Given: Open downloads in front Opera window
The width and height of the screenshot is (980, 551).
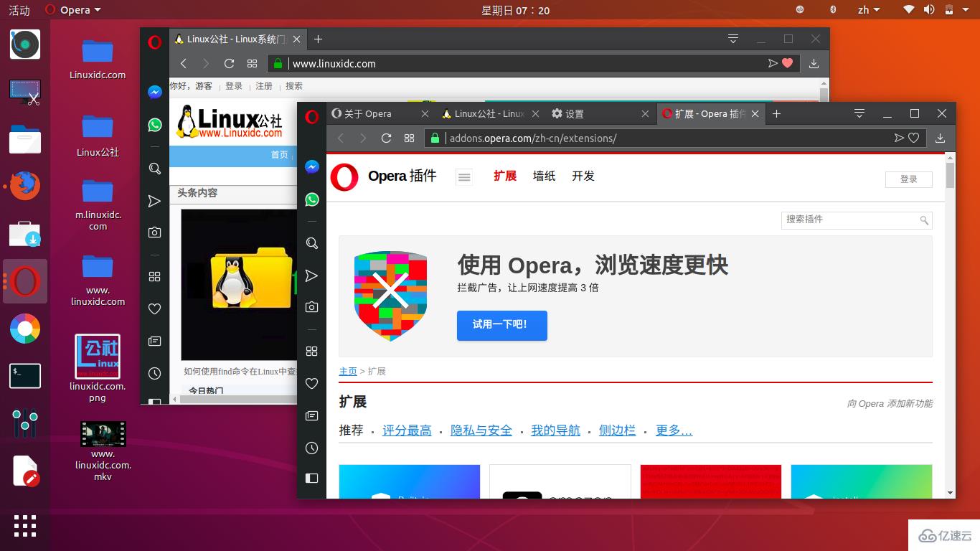Looking at the screenshot, I should (940, 138).
